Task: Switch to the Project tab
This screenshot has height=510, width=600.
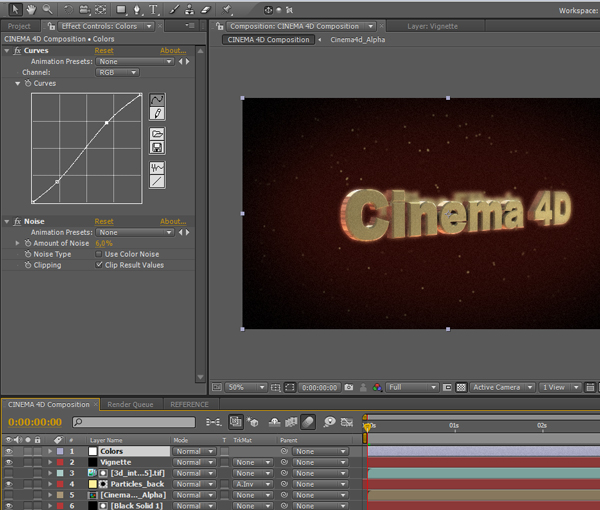Action: (19, 26)
